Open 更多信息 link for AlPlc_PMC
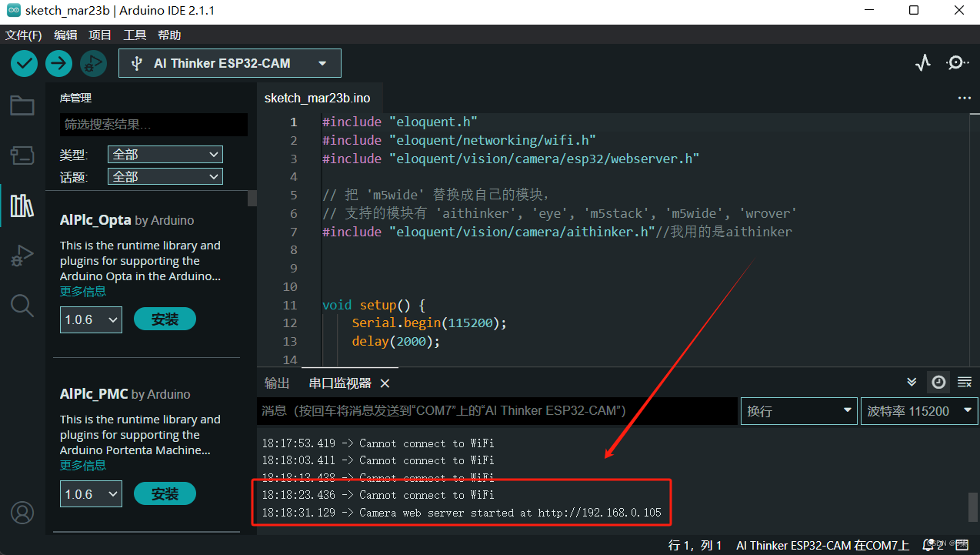The image size is (980, 555). (x=83, y=466)
